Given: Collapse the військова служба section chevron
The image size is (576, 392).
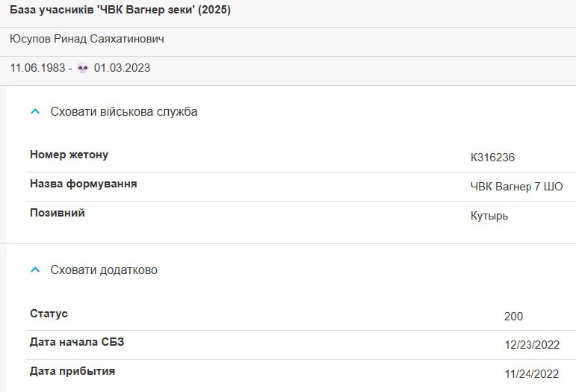Looking at the screenshot, I should (x=35, y=111).
